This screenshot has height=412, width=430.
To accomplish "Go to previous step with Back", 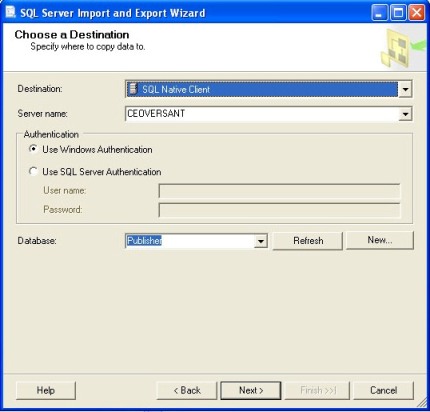I will 187,390.
